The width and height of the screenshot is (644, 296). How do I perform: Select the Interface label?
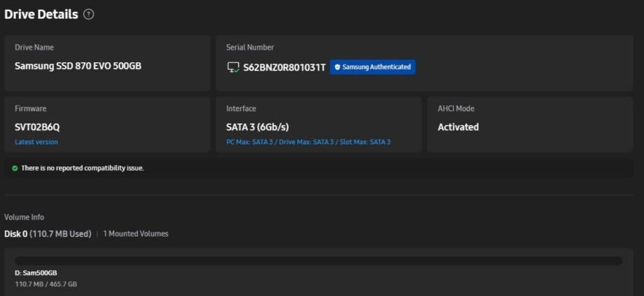(x=241, y=108)
